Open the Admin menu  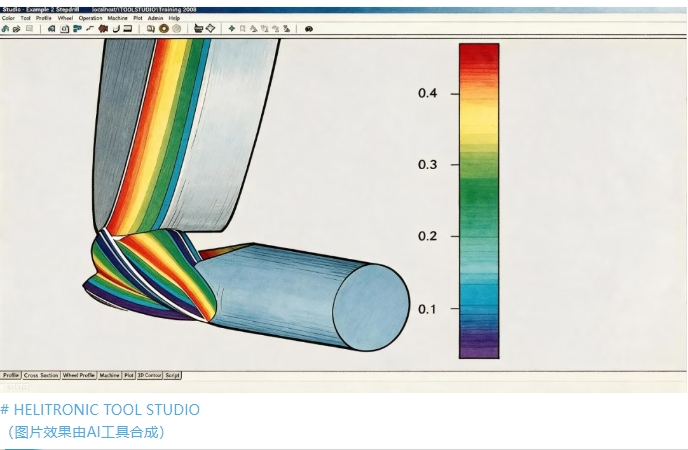coord(155,18)
